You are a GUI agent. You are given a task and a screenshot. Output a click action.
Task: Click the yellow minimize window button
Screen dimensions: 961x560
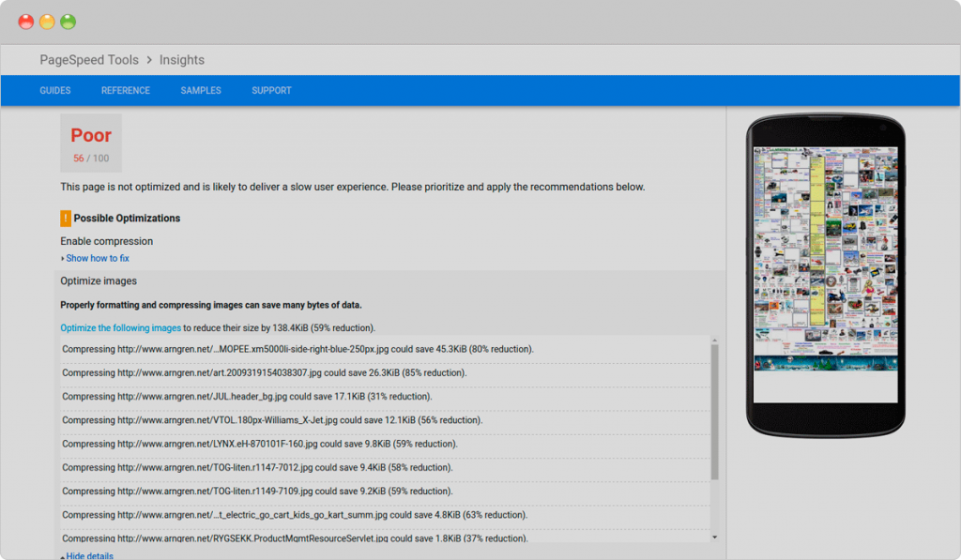point(47,23)
